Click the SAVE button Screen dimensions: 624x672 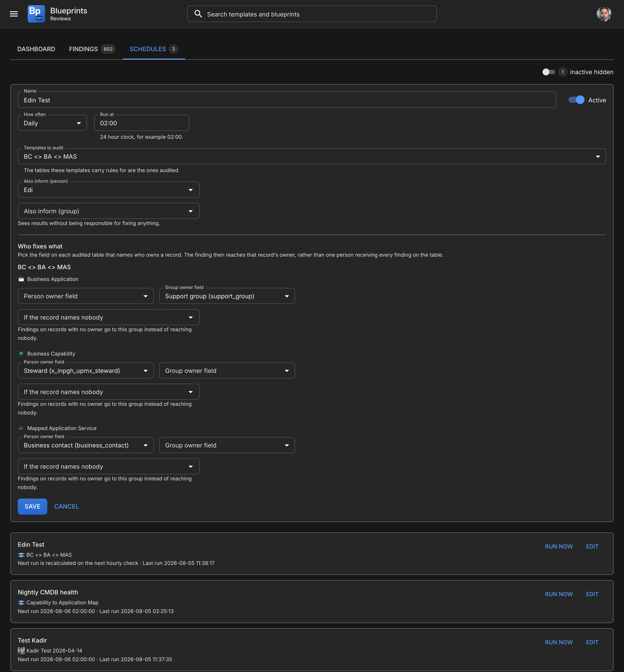(x=32, y=506)
